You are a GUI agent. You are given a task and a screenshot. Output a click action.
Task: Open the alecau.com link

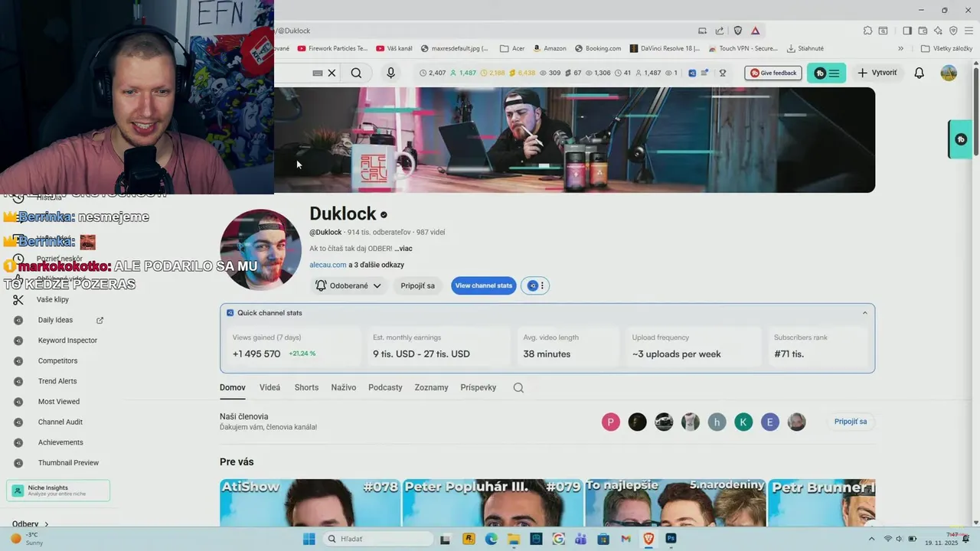click(328, 265)
